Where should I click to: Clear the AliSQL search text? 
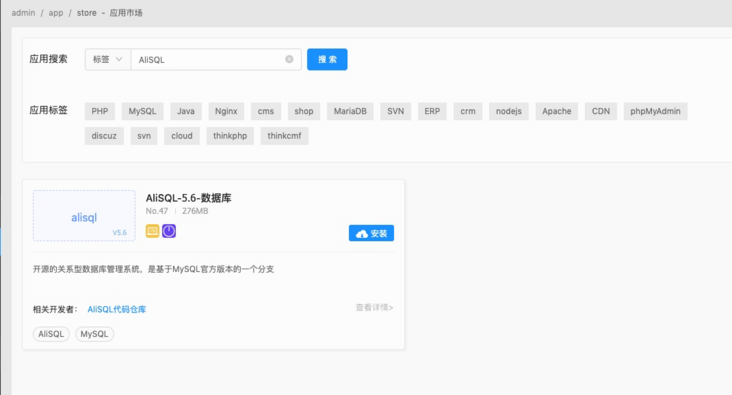(289, 59)
